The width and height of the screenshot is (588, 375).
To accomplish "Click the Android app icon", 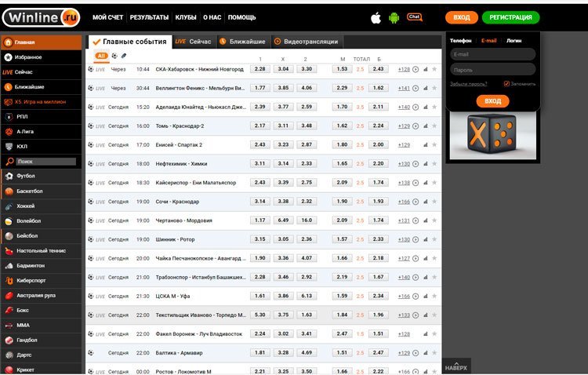I will [394, 17].
